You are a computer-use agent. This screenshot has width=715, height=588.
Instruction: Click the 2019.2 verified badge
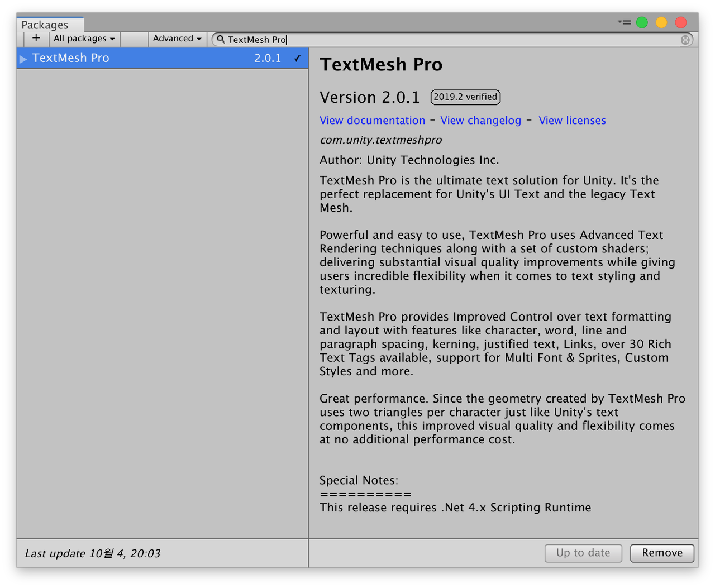(465, 97)
